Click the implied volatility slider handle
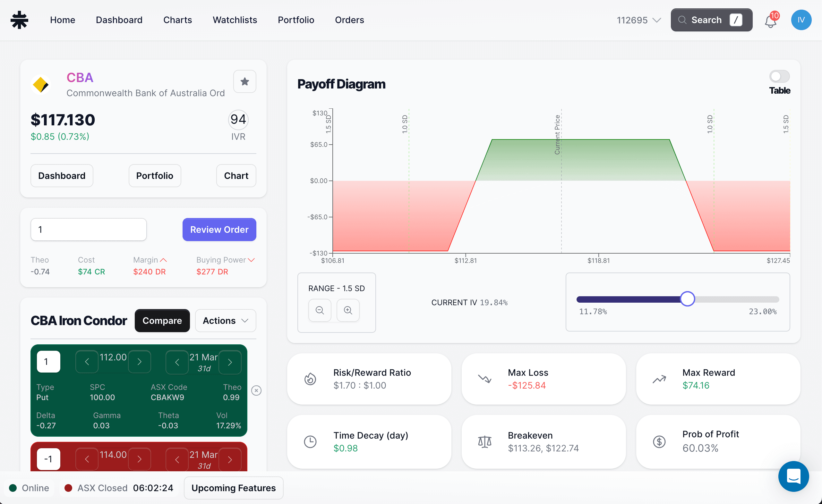The image size is (822, 504). [x=688, y=299]
